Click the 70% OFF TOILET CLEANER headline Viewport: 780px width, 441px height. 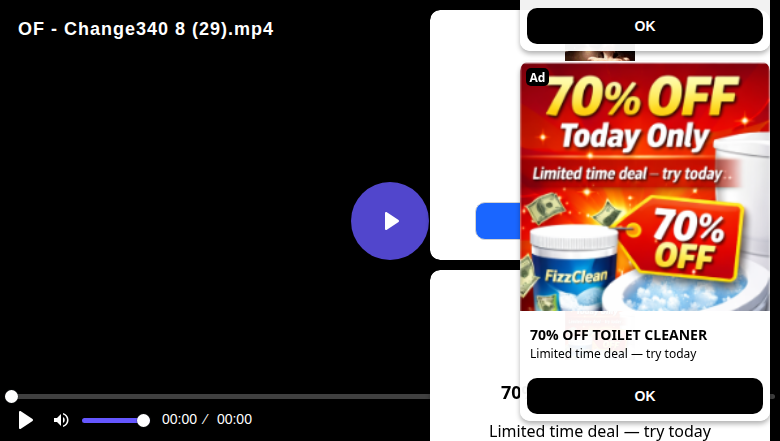[x=618, y=335]
